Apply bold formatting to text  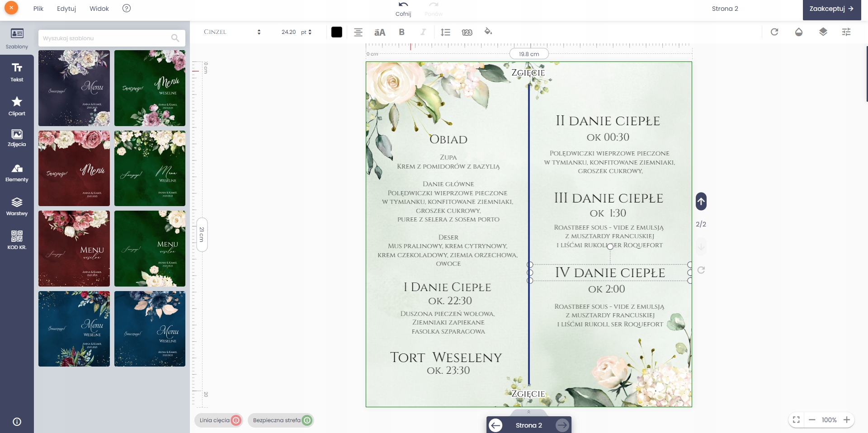point(401,32)
